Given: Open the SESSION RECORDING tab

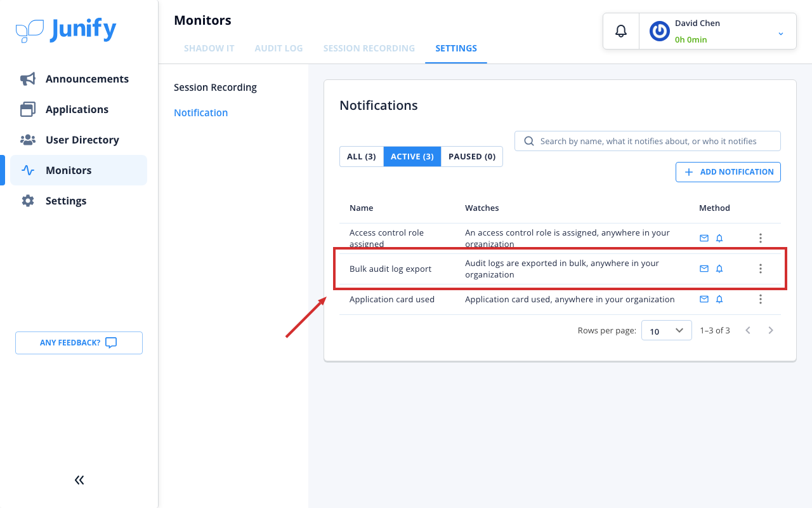Looking at the screenshot, I should [x=369, y=48].
